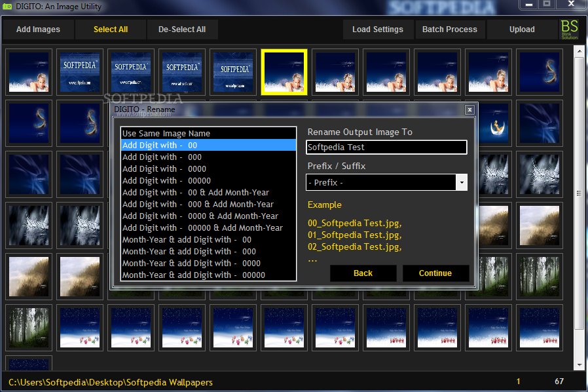Screen dimensions: 588x392
Task: Close the DIGITO - Rename dialog
Action: point(469,109)
